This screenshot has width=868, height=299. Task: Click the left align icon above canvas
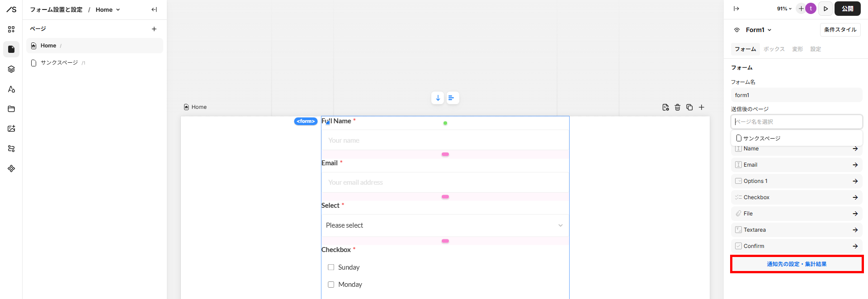(x=453, y=98)
